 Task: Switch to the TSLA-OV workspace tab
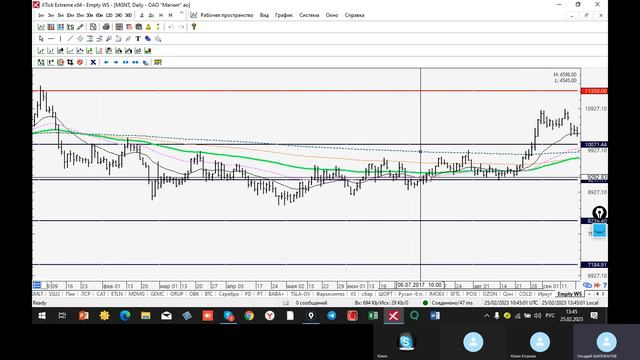[300, 294]
